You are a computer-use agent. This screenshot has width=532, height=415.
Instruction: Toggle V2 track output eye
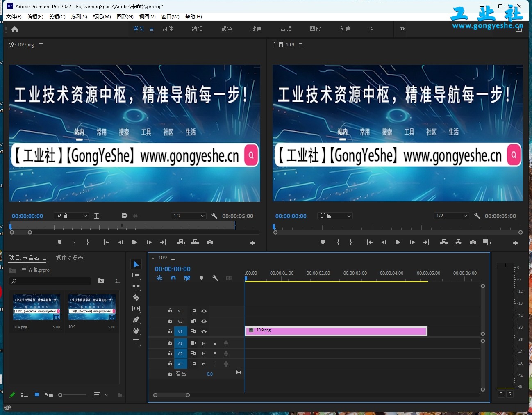tap(204, 321)
